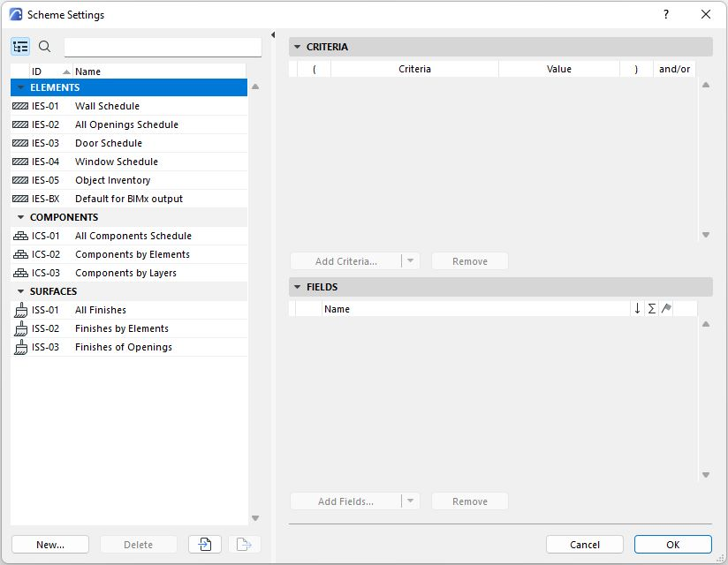Select Components by Elements scheme
Viewport: 728px width, 565px height.
129,254
